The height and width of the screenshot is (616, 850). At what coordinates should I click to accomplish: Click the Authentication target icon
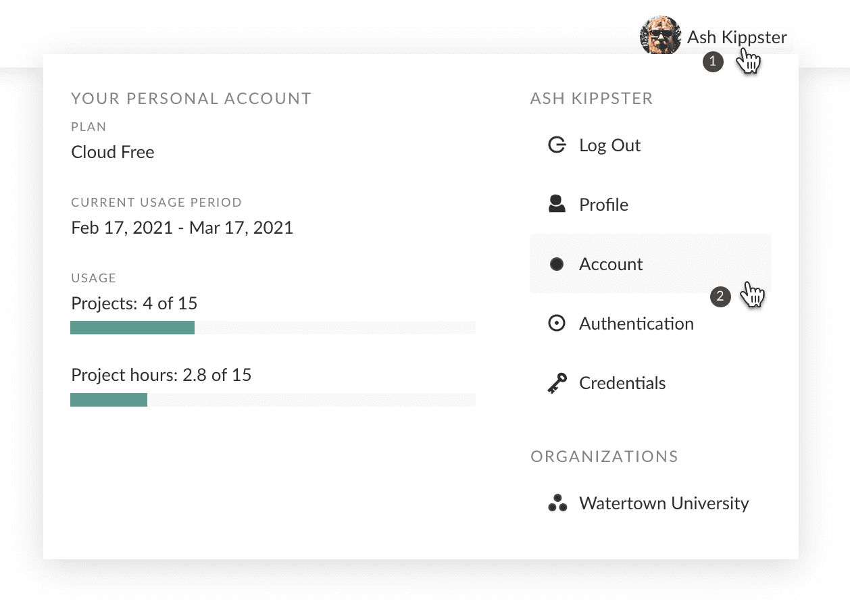[x=557, y=323]
